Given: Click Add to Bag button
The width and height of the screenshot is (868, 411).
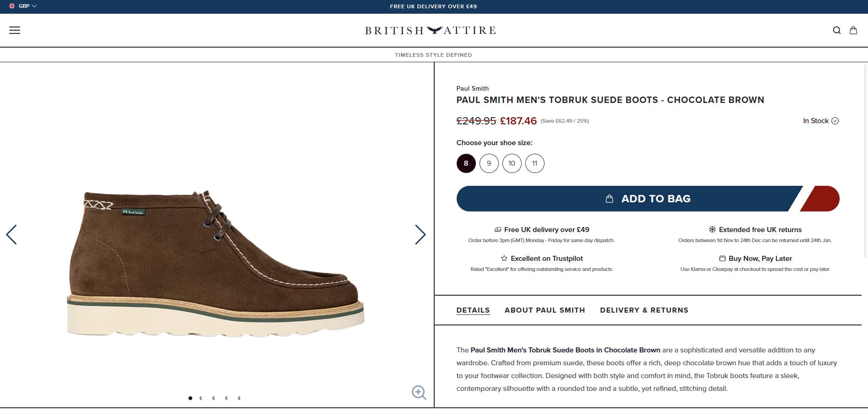Looking at the screenshot, I should tap(647, 199).
